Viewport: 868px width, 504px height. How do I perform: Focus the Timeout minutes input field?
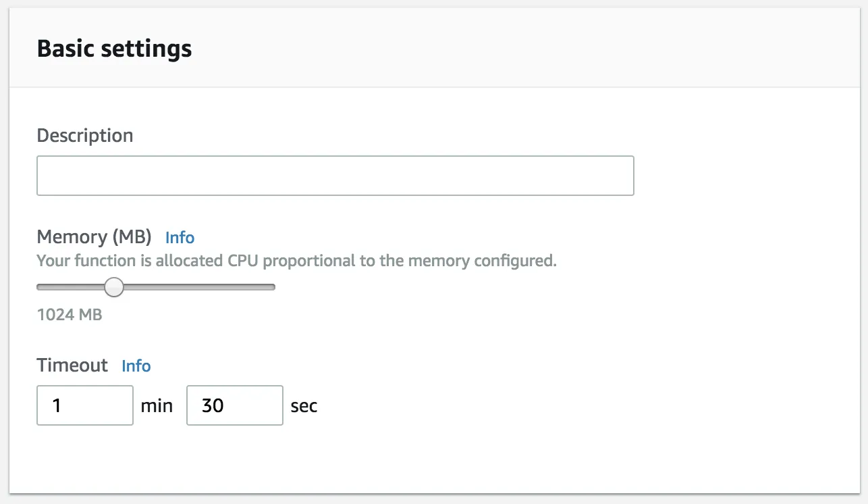pyautogui.click(x=85, y=405)
